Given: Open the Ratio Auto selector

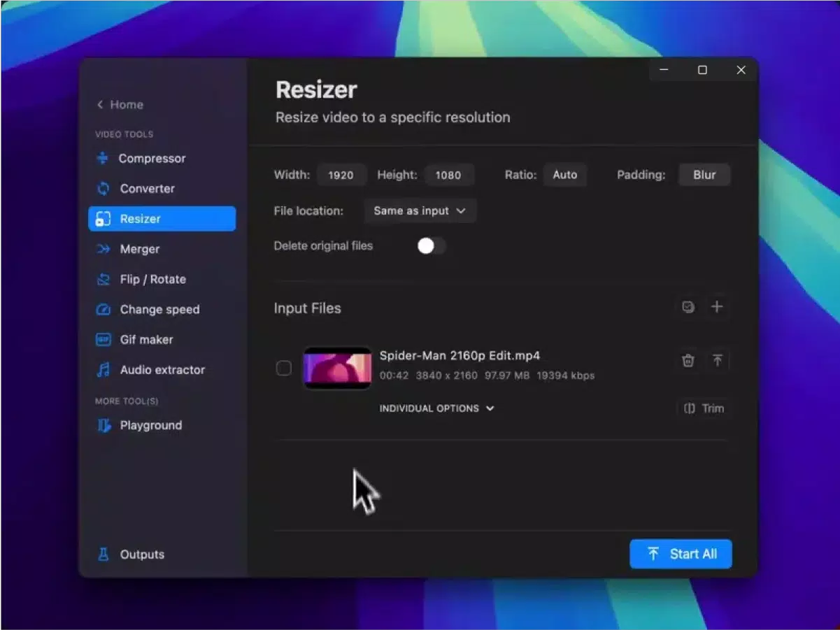Looking at the screenshot, I should pyautogui.click(x=565, y=175).
